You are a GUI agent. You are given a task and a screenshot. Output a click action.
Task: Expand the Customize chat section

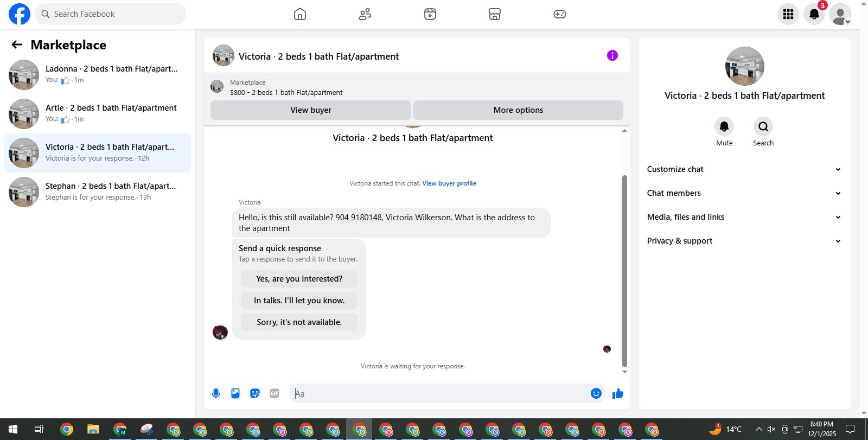tap(744, 169)
